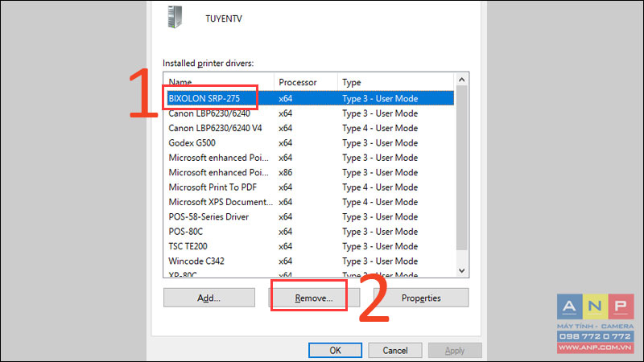Screen dimensions: 644x362
Task: Select the x86 Microsoft enhanced Point driver
Action: coord(218,172)
